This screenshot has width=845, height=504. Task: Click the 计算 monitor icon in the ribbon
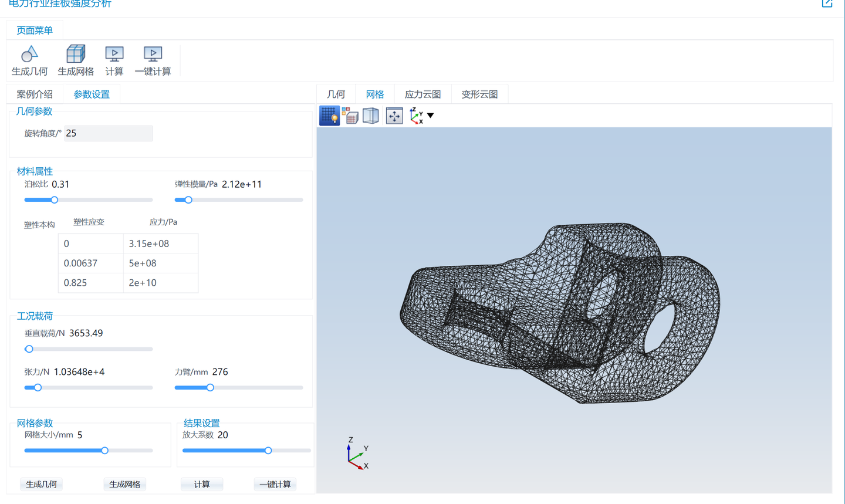[x=114, y=54]
